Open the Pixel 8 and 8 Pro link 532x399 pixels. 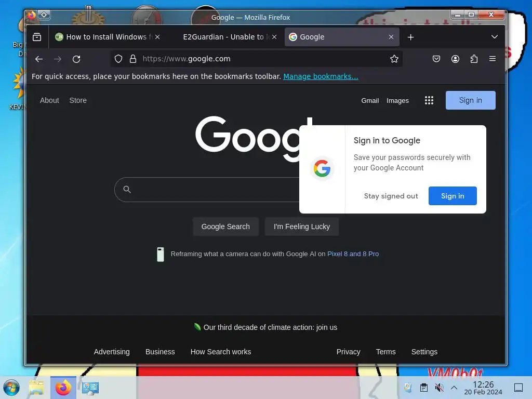coord(353,254)
